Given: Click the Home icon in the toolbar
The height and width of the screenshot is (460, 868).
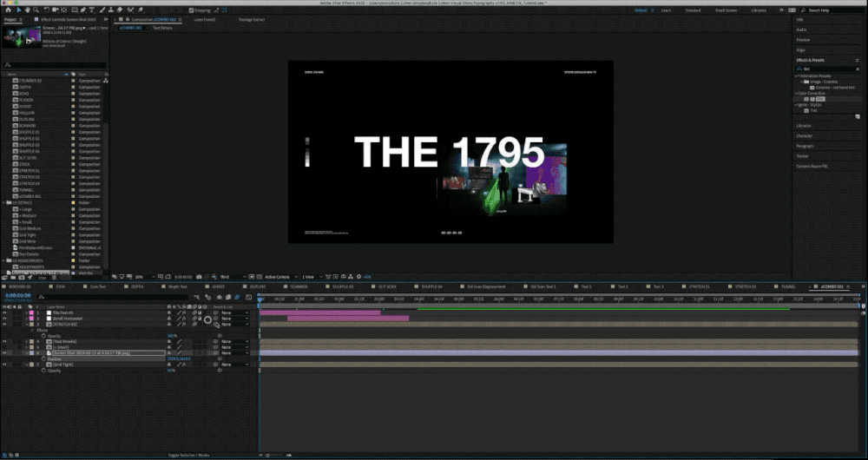Looking at the screenshot, I should point(6,10).
